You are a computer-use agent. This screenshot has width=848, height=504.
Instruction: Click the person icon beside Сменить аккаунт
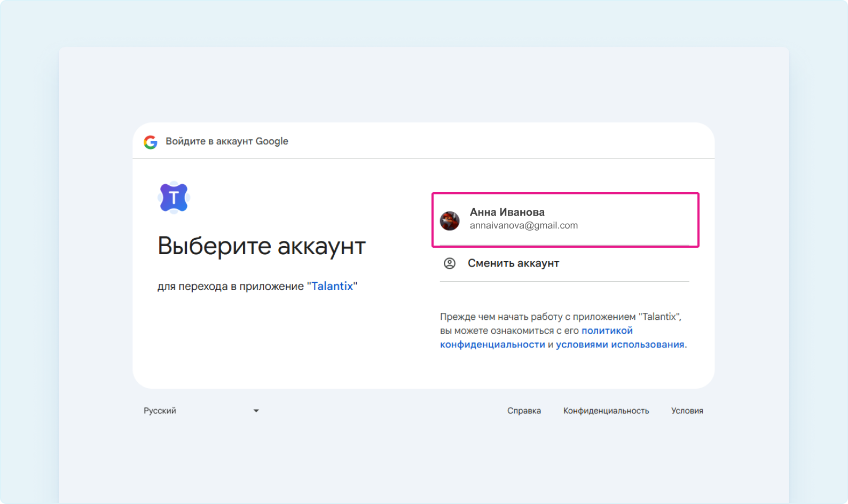click(450, 263)
